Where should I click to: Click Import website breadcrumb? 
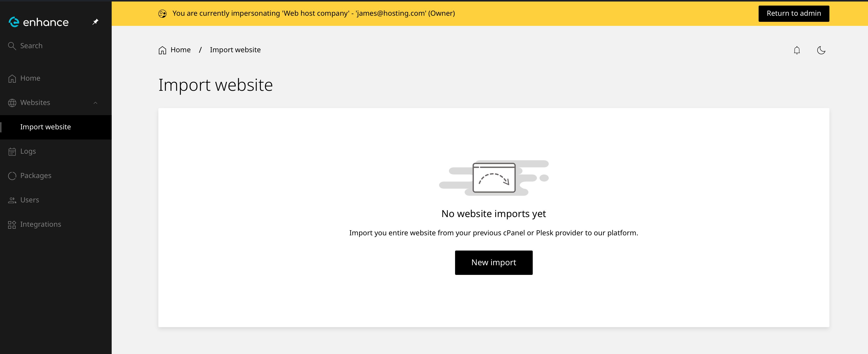(x=235, y=50)
